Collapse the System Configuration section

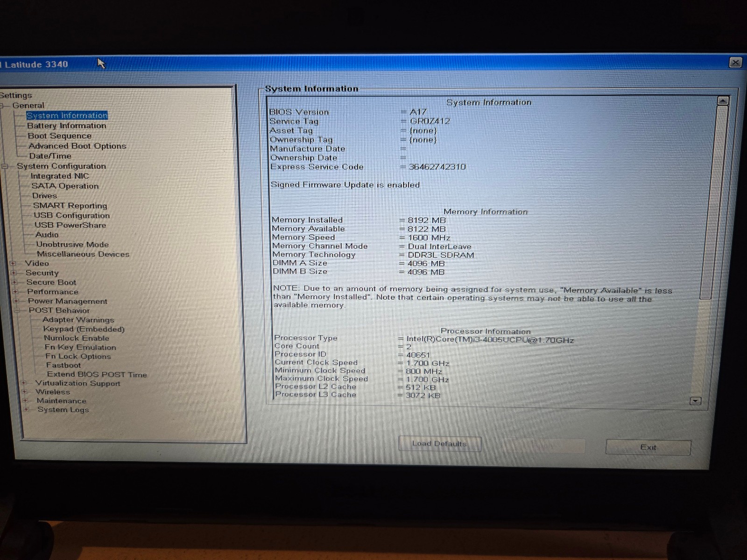click(5, 166)
